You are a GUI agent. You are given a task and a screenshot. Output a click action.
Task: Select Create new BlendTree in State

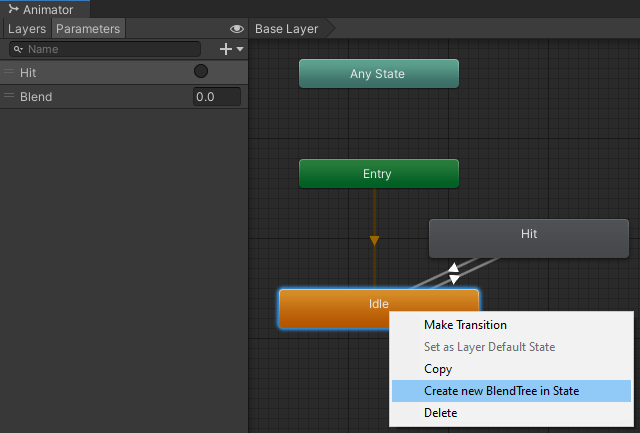(501, 391)
